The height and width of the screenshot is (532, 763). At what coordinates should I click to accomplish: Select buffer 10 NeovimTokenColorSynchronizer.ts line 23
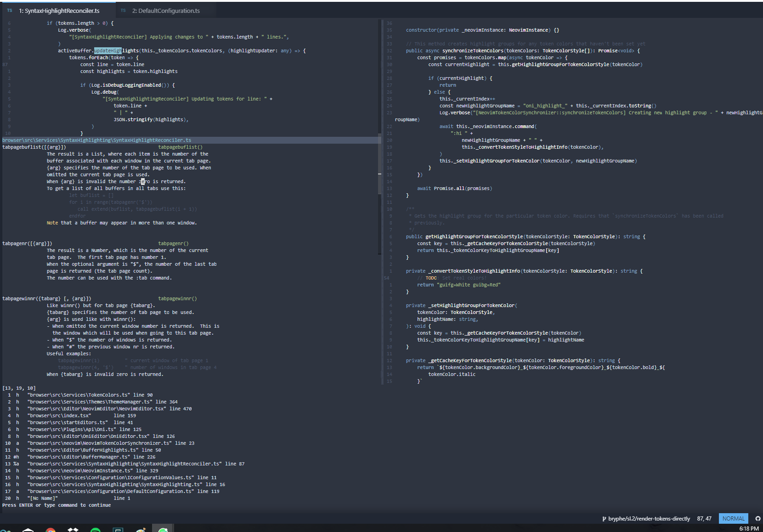pos(100,443)
